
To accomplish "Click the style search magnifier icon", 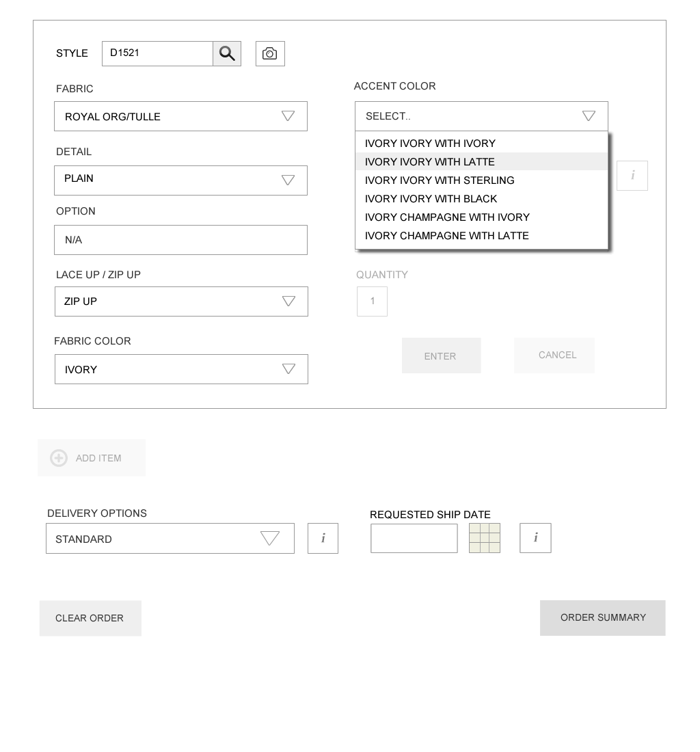I will pyautogui.click(x=227, y=53).
